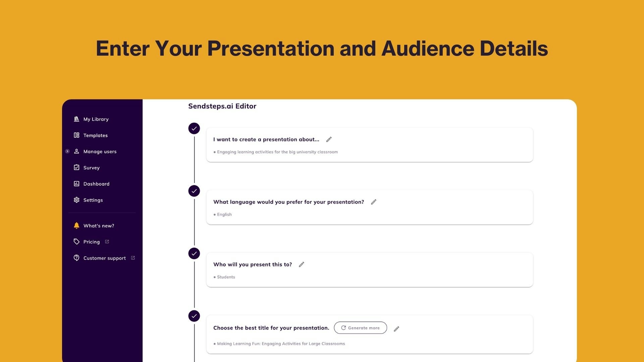Click the My Library books icon

pos(76,119)
